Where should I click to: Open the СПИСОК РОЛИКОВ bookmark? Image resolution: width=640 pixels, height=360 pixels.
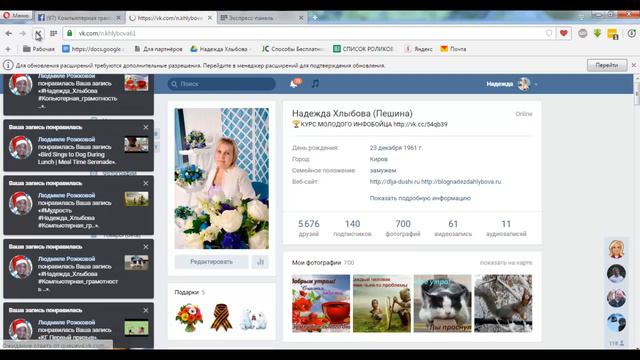click(363, 49)
